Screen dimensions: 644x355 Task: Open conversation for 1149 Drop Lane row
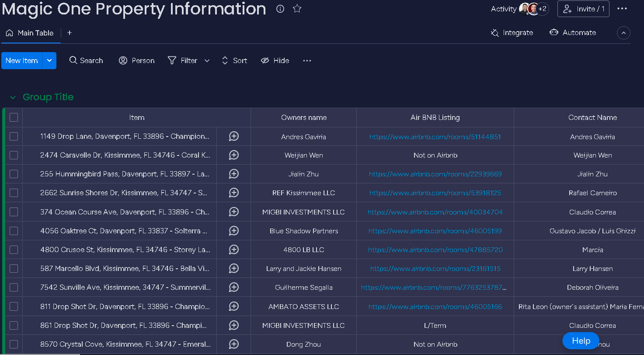coord(234,137)
